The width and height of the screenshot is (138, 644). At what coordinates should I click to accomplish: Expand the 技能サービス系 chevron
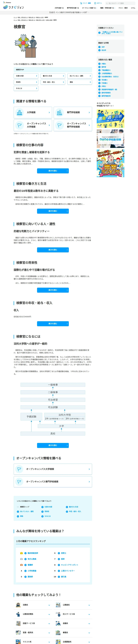coord(49,624)
